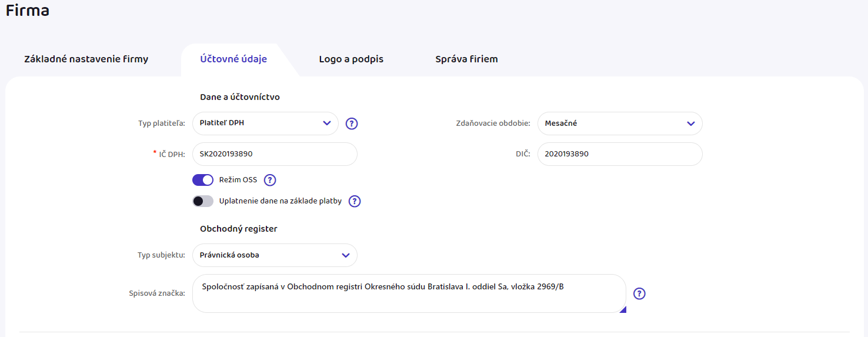Go to the Správa firiem tab
Screen dimensions: 868x337
pos(466,59)
